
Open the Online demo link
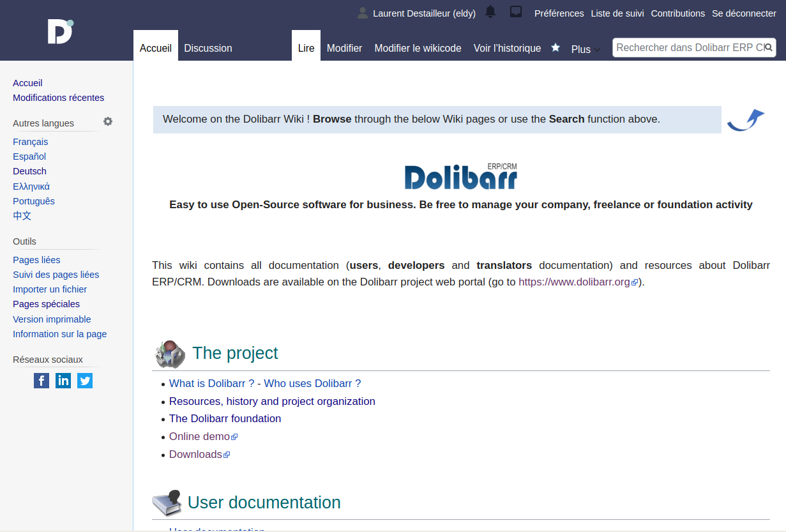[203, 436]
